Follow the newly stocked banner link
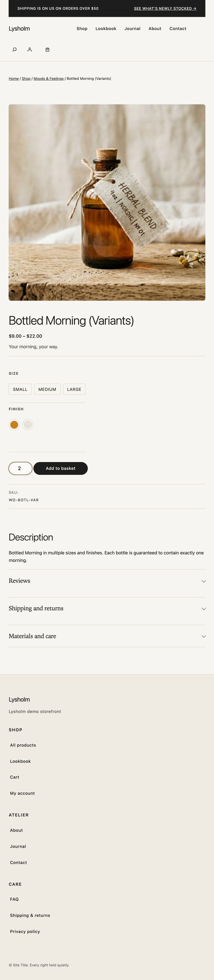The image size is (214, 980). (x=165, y=8)
